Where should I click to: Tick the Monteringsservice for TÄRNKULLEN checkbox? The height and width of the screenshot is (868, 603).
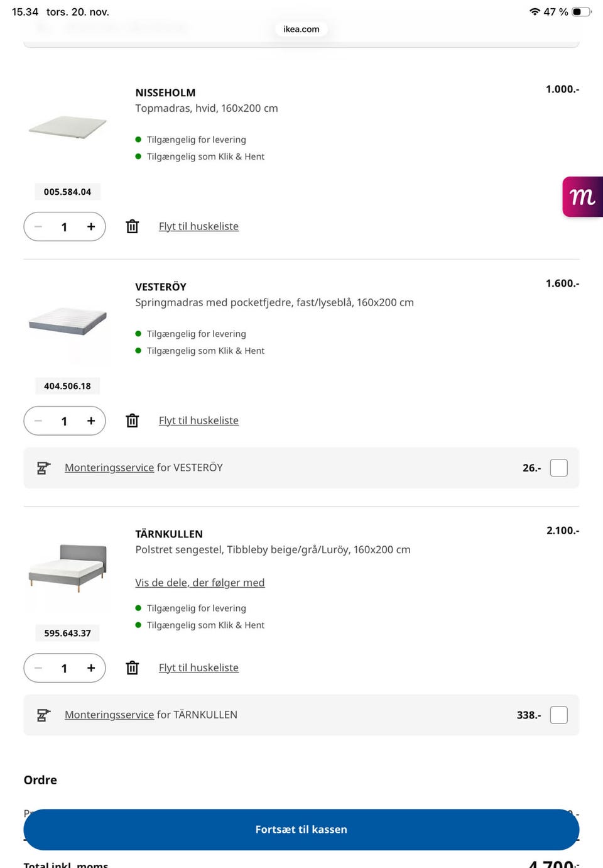click(558, 715)
